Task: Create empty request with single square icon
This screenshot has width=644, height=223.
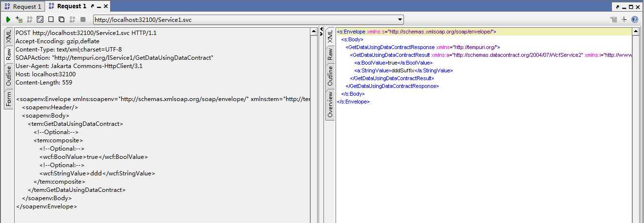Action: pyautogui.click(x=51, y=19)
